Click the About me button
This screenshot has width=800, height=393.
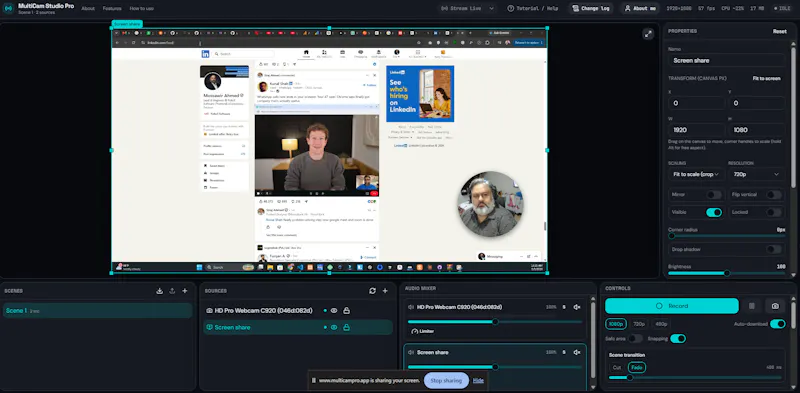(640, 8)
